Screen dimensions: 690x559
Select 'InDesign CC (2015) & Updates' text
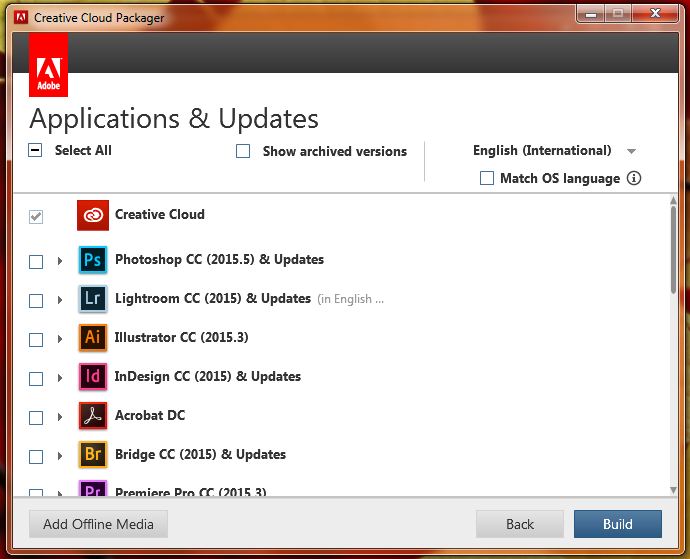pos(208,376)
